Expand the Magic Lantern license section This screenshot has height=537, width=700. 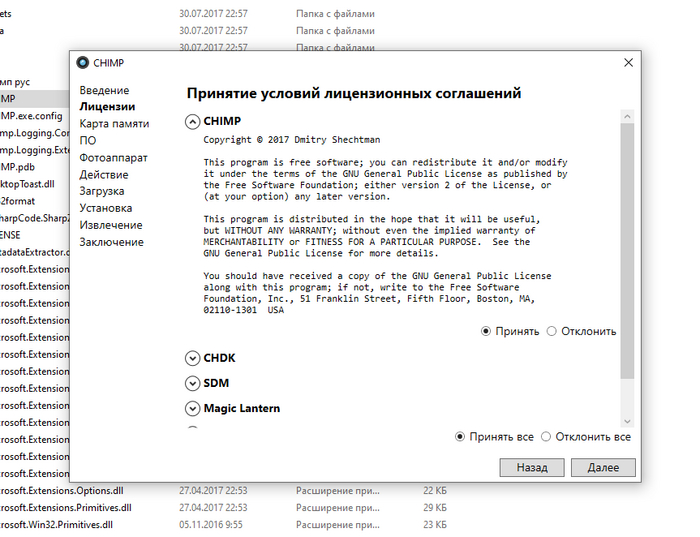point(192,408)
